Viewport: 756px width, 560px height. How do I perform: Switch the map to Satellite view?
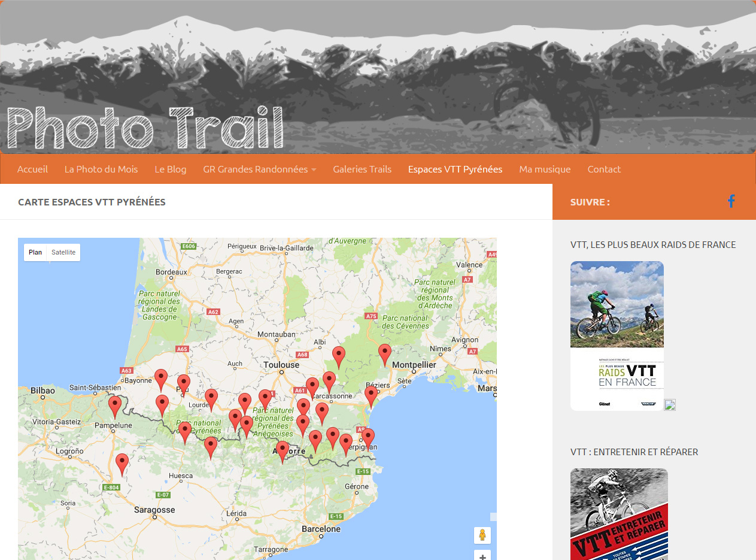[63, 252]
